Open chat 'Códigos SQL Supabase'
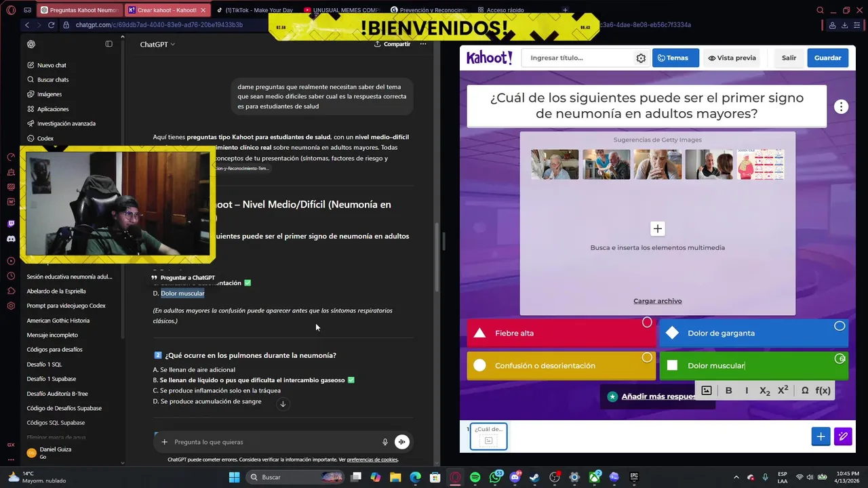868x488 pixels. pos(56,422)
